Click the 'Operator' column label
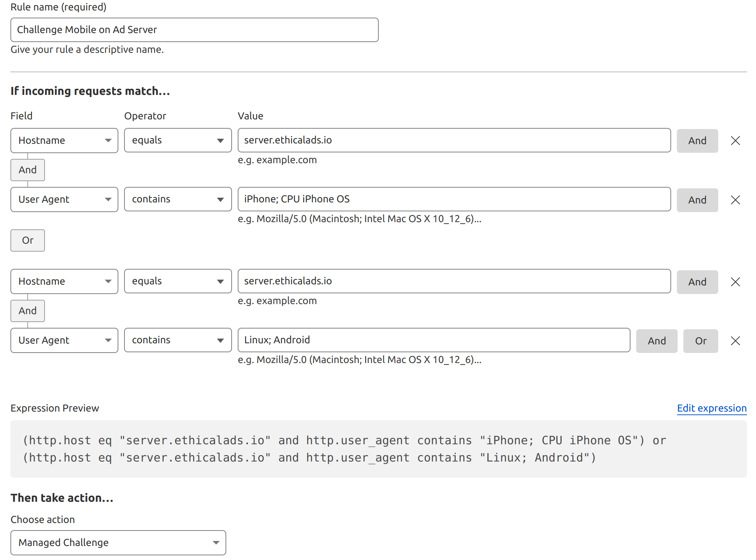 coord(145,116)
